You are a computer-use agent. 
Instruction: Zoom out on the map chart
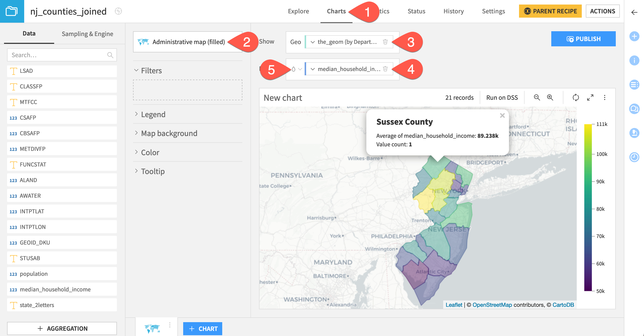point(537,97)
